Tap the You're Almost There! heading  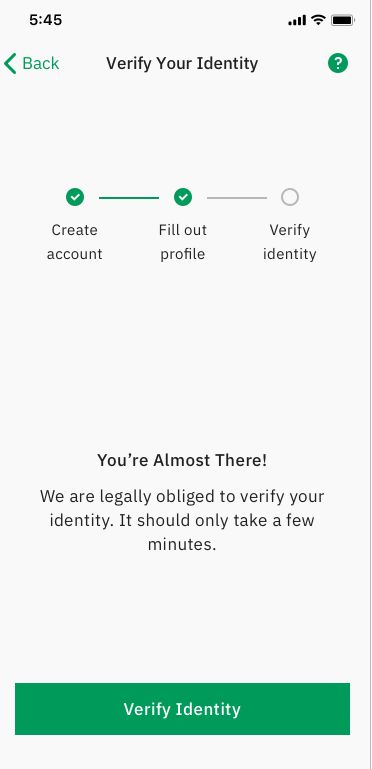182,461
